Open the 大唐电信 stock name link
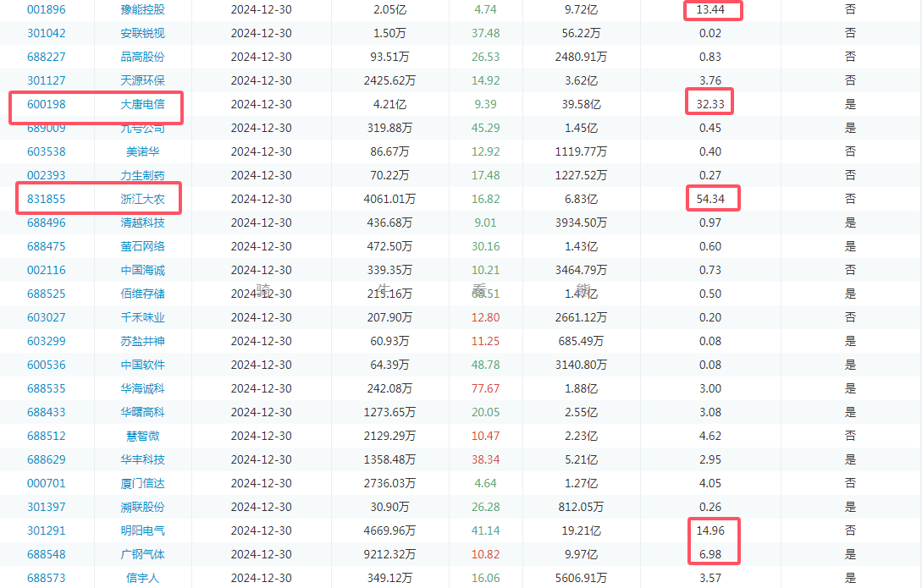Viewport: 922px width, 588px height. point(142,104)
